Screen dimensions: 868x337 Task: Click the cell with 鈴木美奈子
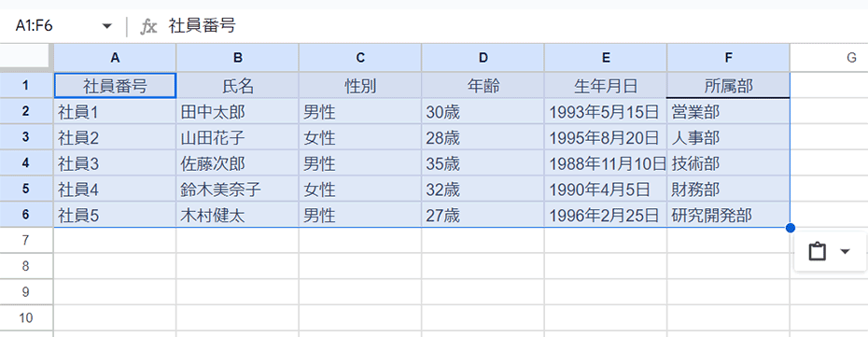[237, 190]
